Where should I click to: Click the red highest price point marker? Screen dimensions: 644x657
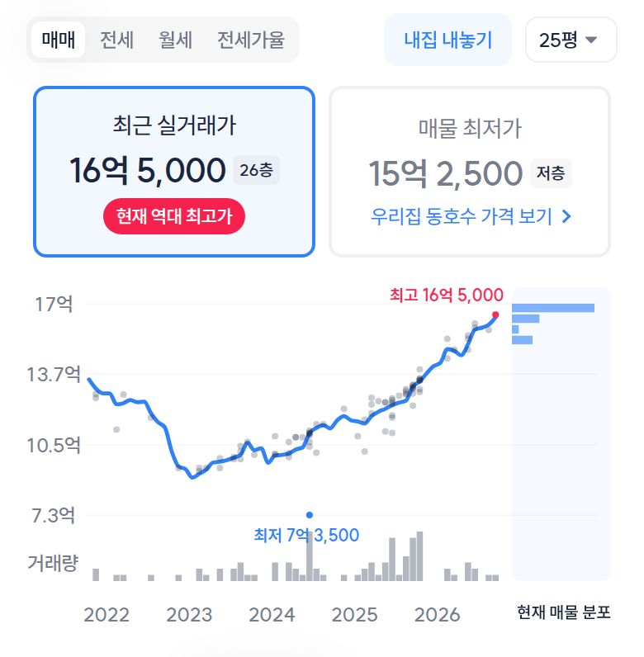point(495,314)
